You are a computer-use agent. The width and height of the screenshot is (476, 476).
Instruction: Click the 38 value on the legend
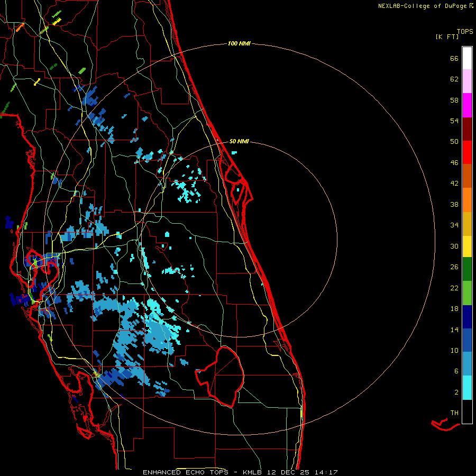click(454, 204)
